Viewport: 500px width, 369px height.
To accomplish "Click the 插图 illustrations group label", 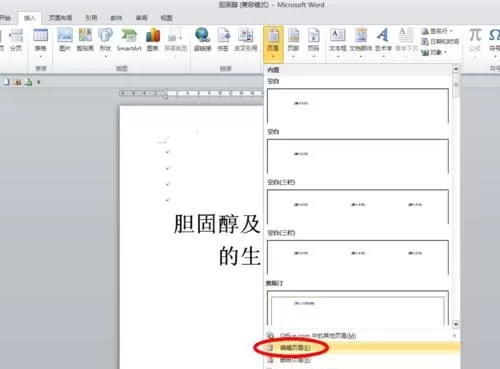I will 122,68.
